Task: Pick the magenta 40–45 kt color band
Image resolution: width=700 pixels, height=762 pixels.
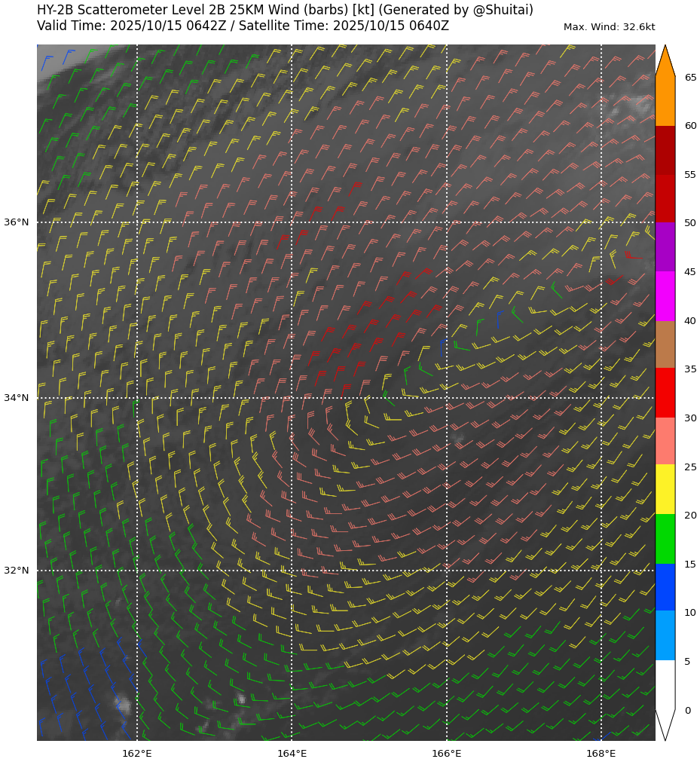Action: (x=665, y=296)
